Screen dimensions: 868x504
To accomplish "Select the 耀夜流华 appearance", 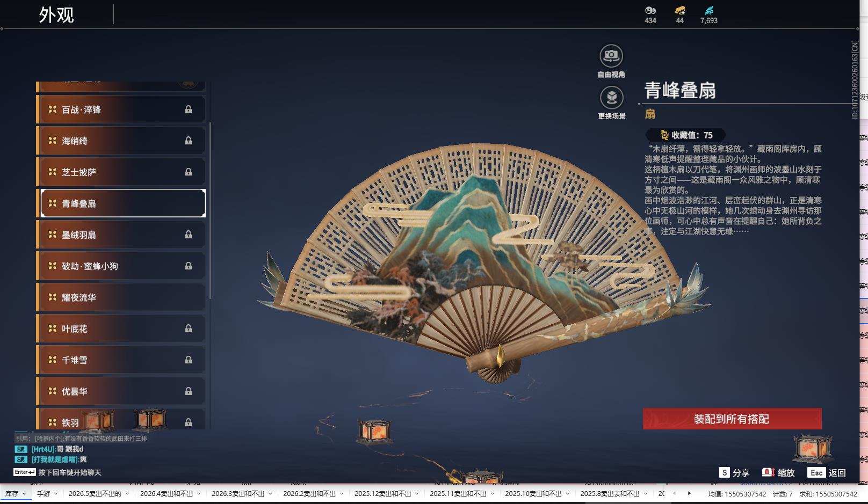I will [x=121, y=297].
